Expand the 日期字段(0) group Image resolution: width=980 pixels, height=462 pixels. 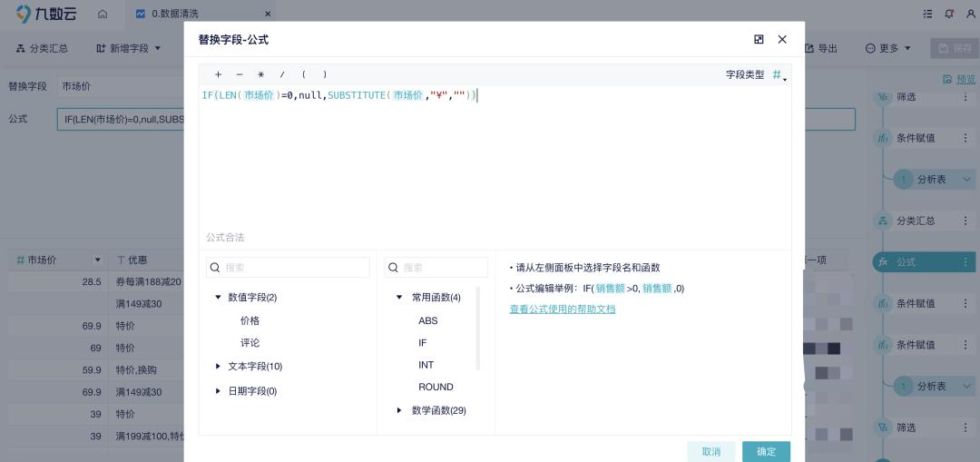pyautogui.click(x=218, y=391)
